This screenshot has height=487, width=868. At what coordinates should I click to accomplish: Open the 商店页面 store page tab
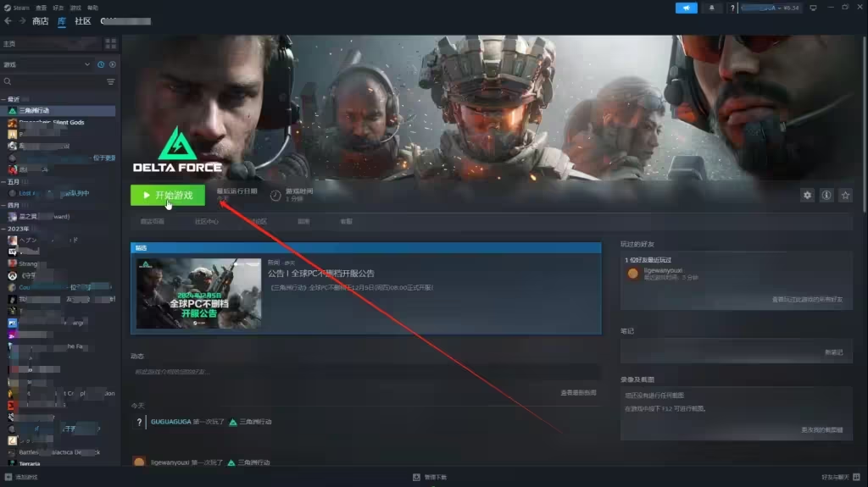[153, 221]
